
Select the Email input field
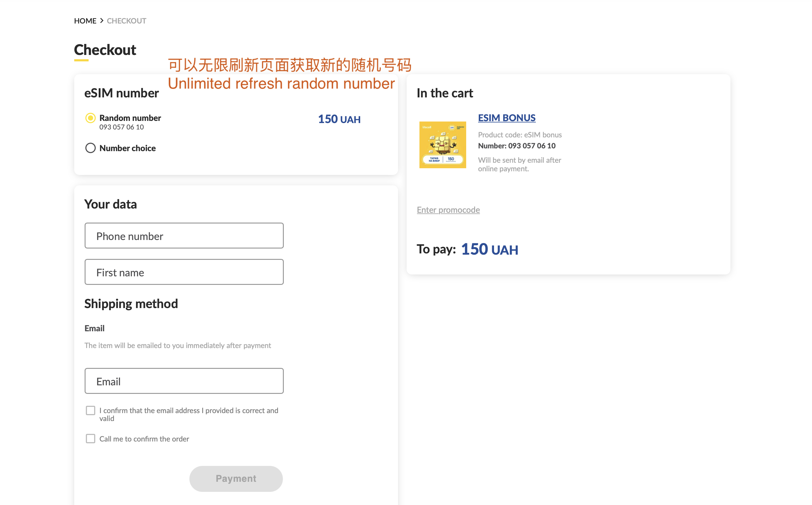pos(184,381)
